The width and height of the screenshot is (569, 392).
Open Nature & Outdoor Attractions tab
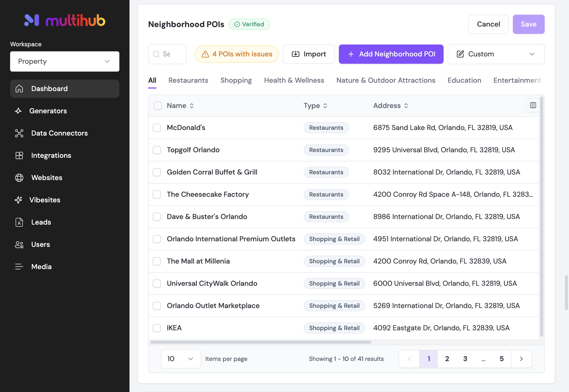386,80
